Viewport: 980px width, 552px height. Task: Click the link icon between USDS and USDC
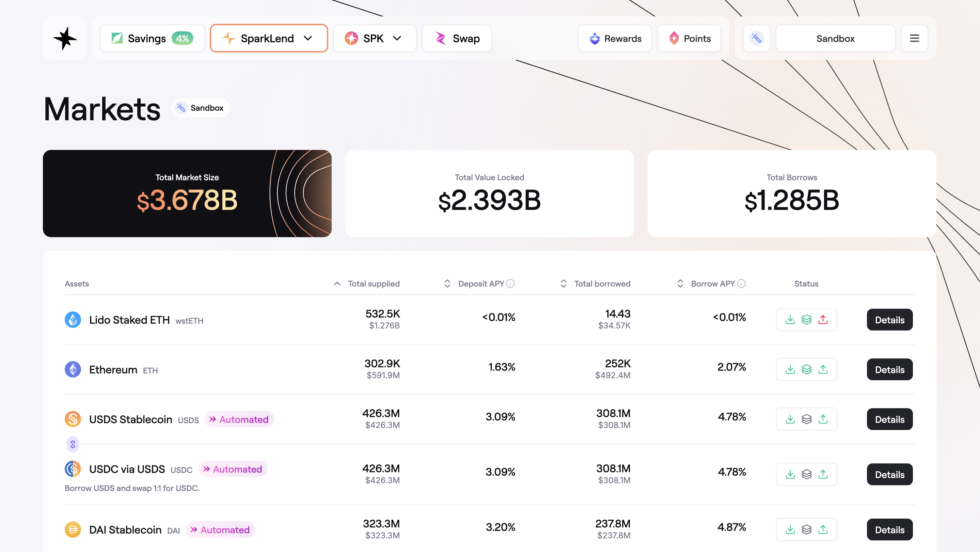(x=73, y=444)
